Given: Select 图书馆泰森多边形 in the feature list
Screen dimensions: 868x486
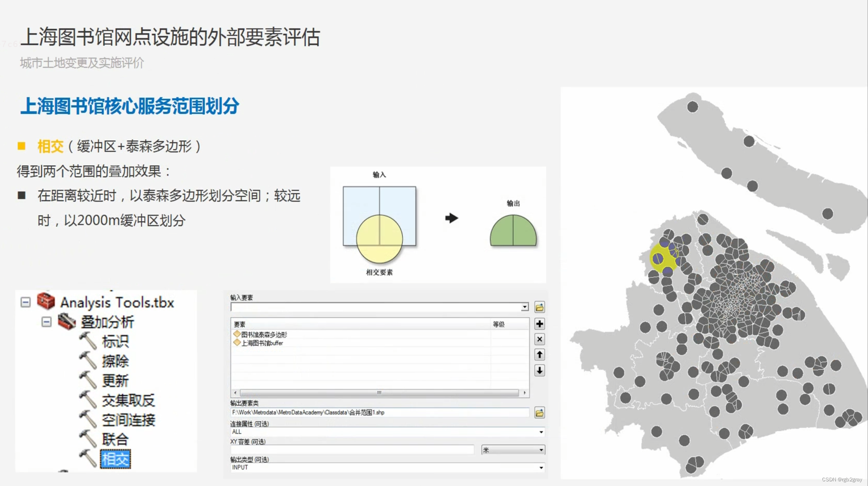Looking at the screenshot, I should [x=264, y=334].
